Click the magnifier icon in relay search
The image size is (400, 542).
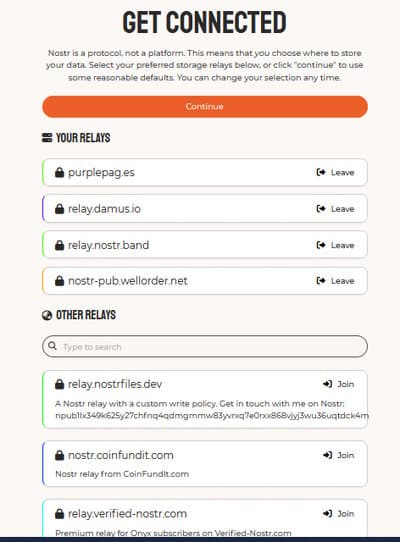[53, 346]
